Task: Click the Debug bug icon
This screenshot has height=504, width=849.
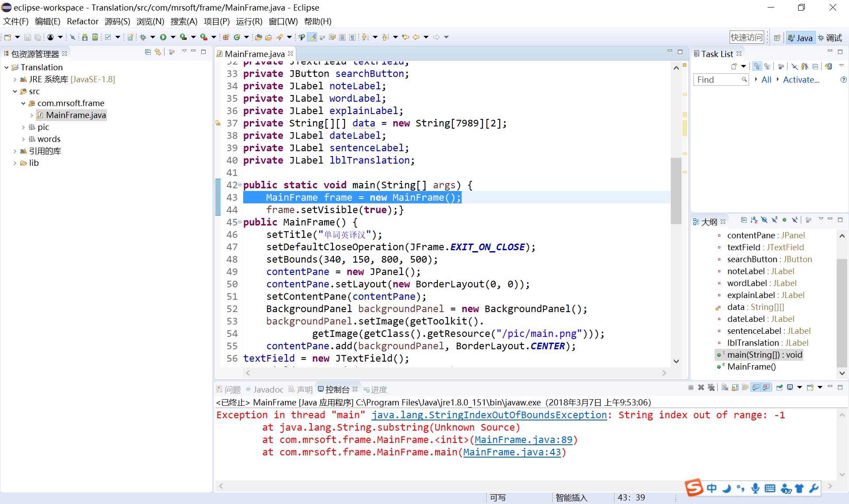Action: coord(143,37)
